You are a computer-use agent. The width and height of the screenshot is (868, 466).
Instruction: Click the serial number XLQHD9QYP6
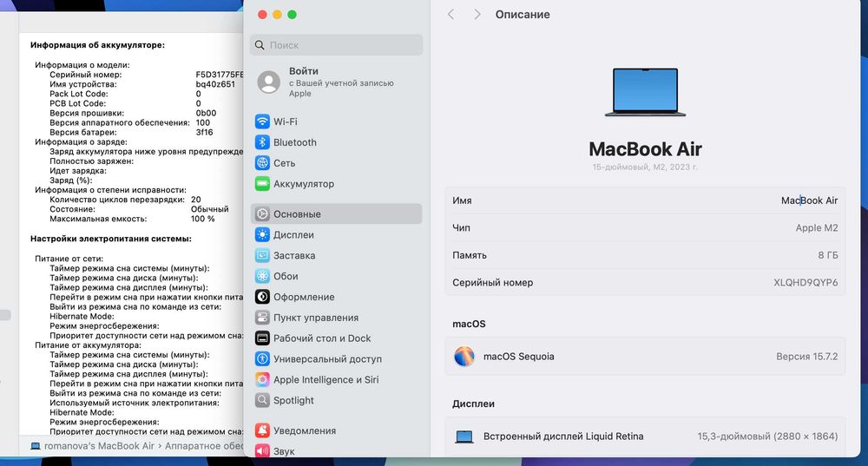806,282
